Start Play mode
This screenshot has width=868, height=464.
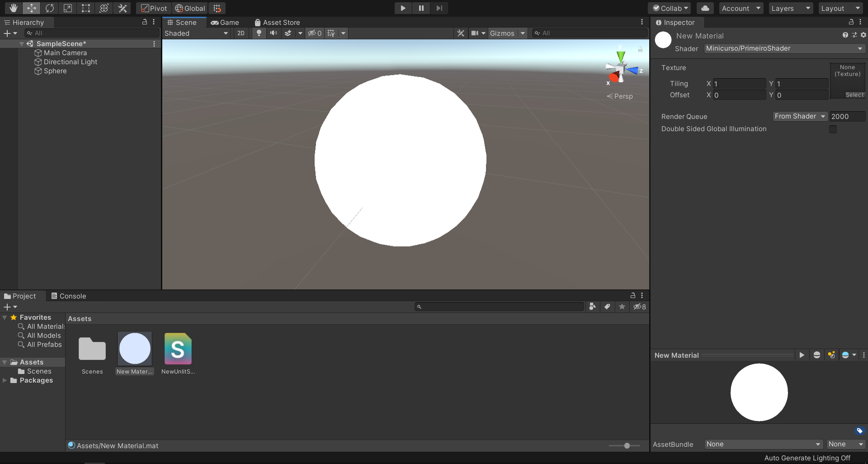click(x=403, y=8)
